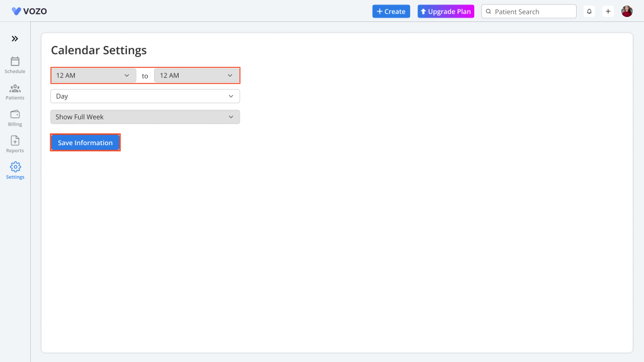Click the Save Information button
This screenshot has height=362, width=644.
pos(85,143)
